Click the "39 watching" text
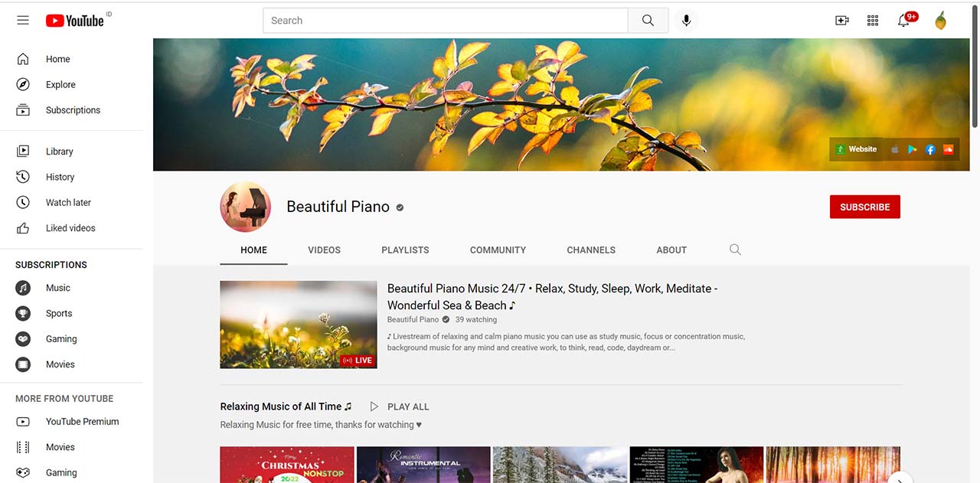Image resolution: width=980 pixels, height=483 pixels. [476, 320]
